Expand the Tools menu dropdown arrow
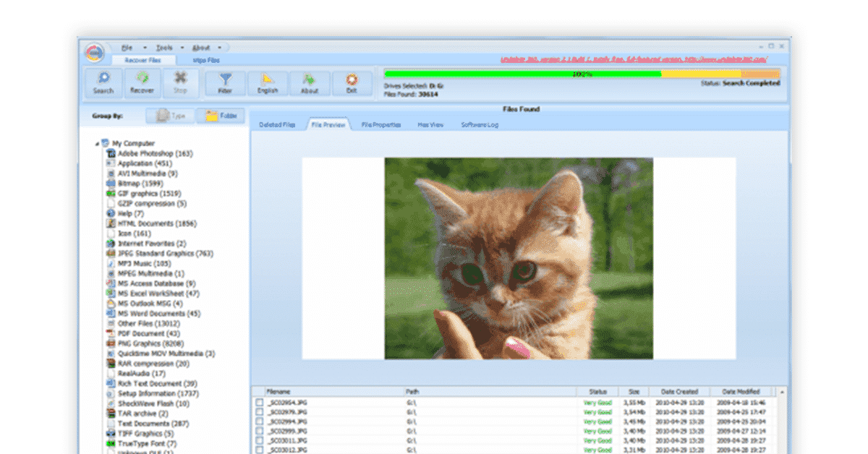The height and width of the screenshot is (454, 868). [x=182, y=48]
